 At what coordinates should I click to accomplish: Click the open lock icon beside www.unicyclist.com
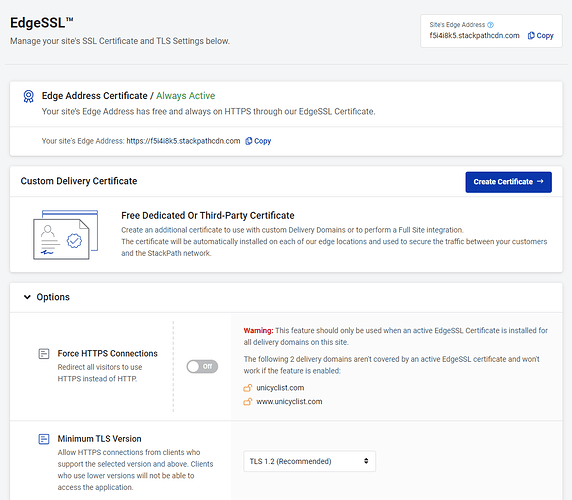[x=248, y=402]
